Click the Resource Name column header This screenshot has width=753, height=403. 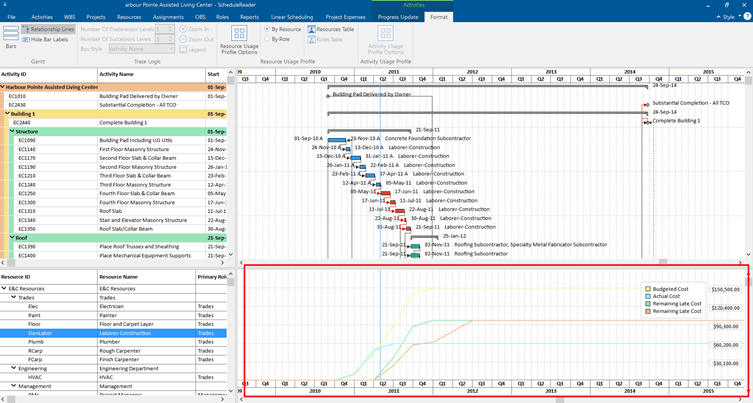[146, 277]
